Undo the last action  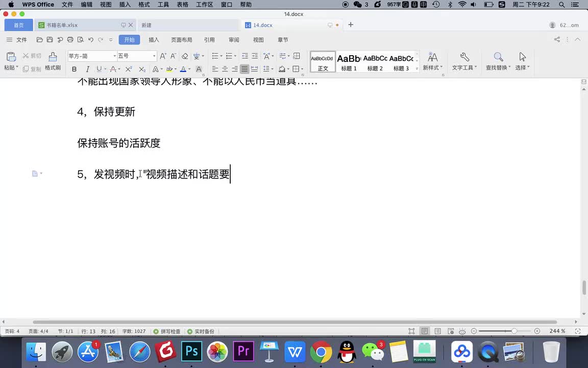click(x=91, y=40)
